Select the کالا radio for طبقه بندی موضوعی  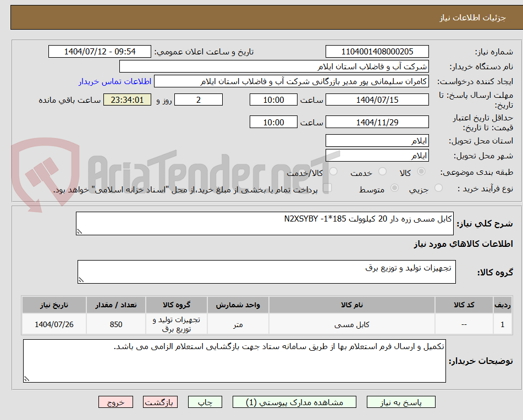(421, 171)
